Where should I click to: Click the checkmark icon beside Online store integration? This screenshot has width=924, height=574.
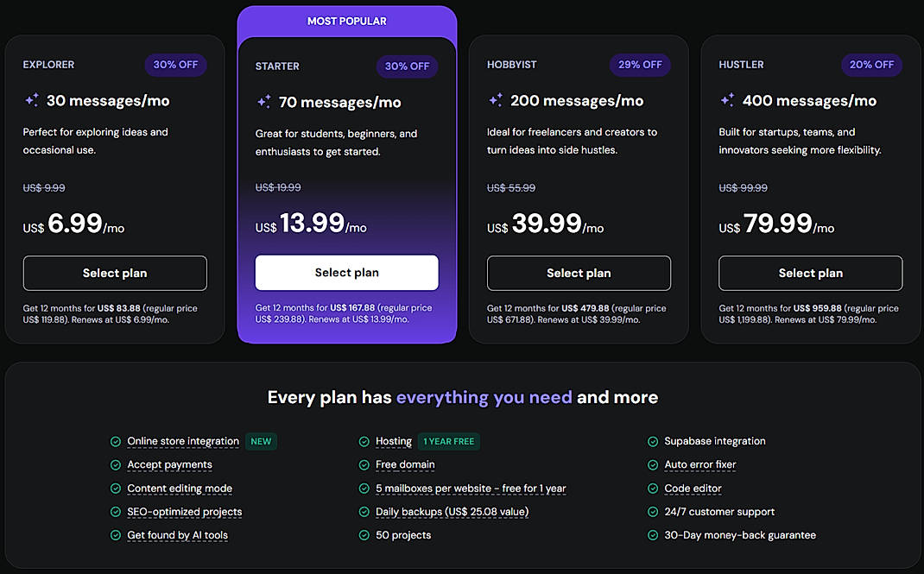pos(115,441)
